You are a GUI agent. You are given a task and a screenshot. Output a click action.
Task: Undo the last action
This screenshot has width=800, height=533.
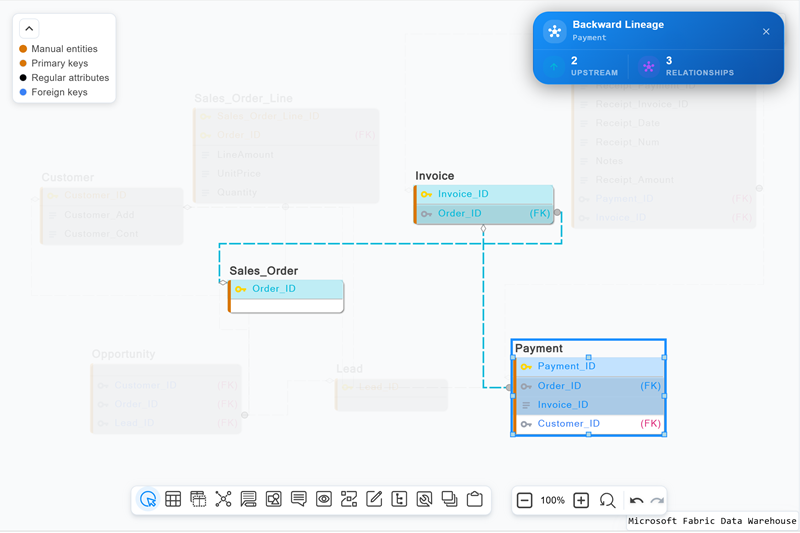636,500
